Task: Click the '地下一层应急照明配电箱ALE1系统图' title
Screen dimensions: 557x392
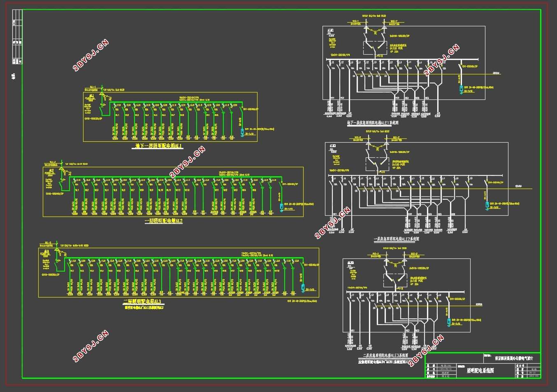Action: 373,122
